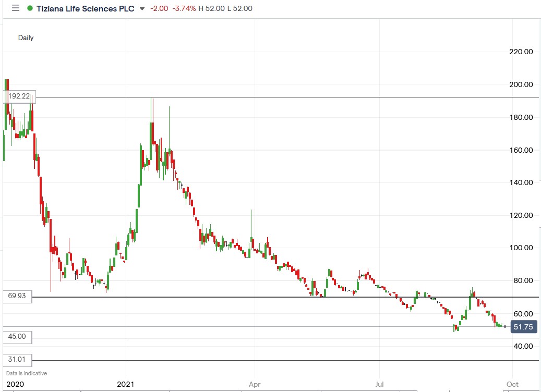Open the Daily timeframe selector
Viewport: 541px width, 392px height.
[x=27, y=38]
